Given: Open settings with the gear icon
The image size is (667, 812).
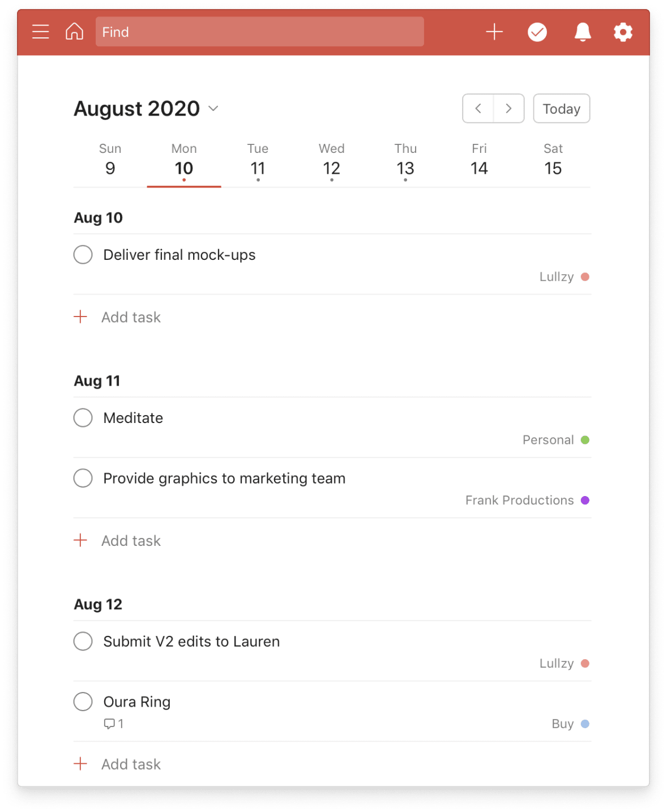Looking at the screenshot, I should point(623,32).
